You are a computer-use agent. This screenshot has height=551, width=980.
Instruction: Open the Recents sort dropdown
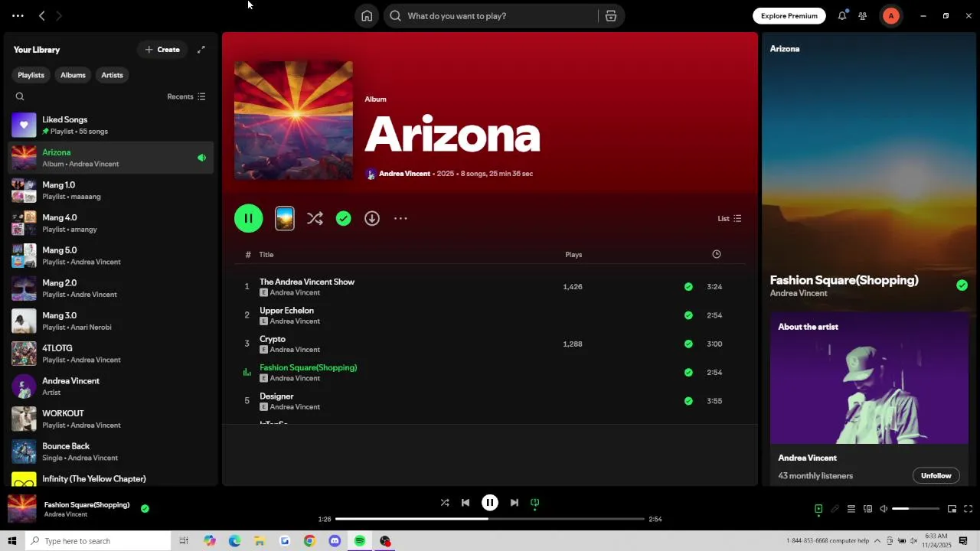pos(186,96)
